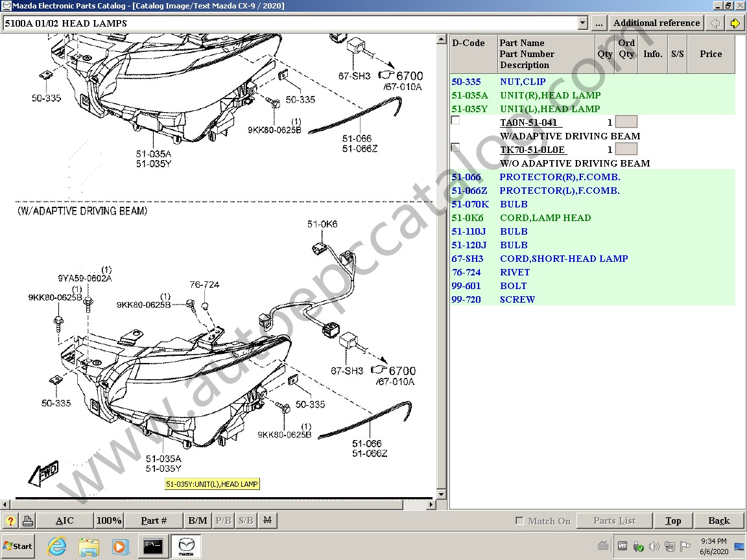The image size is (747, 560).
Task: Click the clock showing 9:34 PM
Action: pyautogui.click(x=714, y=541)
